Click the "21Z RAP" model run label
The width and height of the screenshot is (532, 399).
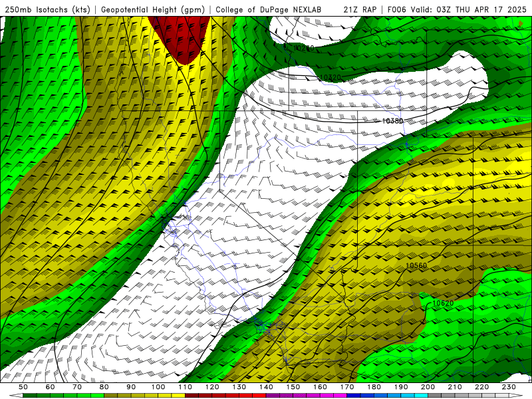tap(360, 10)
